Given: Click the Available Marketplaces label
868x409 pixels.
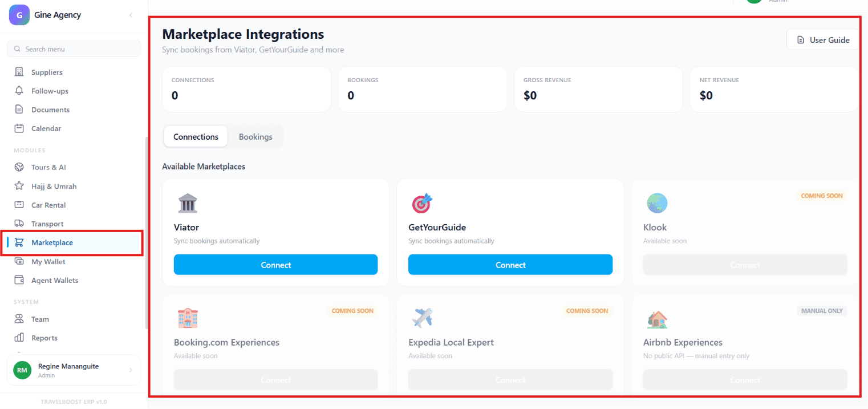Looking at the screenshot, I should tap(204, 167).
